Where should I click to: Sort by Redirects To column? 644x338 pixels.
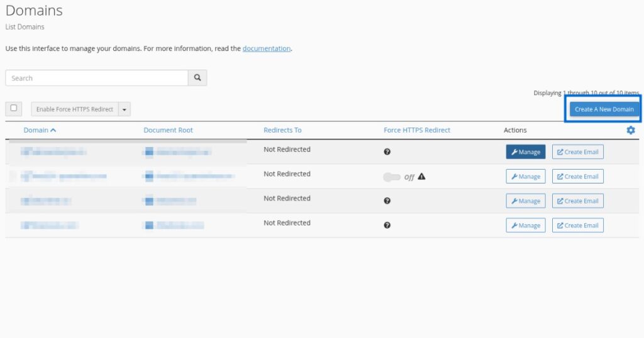point(282,130)
